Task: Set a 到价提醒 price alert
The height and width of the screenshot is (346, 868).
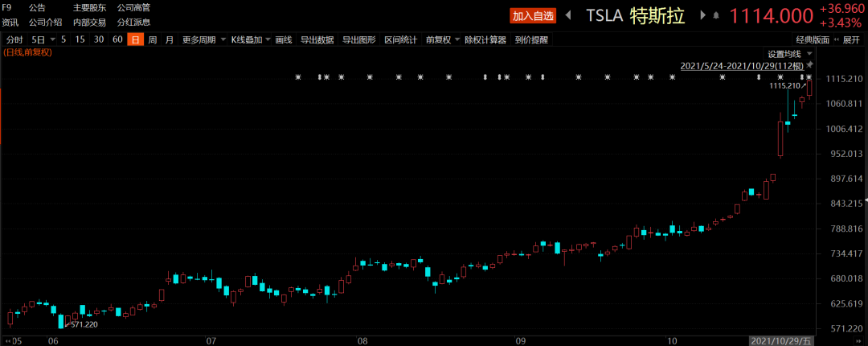Action: (x=531, y=40)
